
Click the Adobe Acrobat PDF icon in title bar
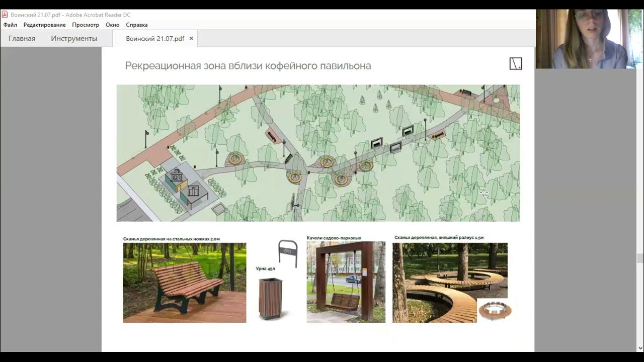pos(5,15)
